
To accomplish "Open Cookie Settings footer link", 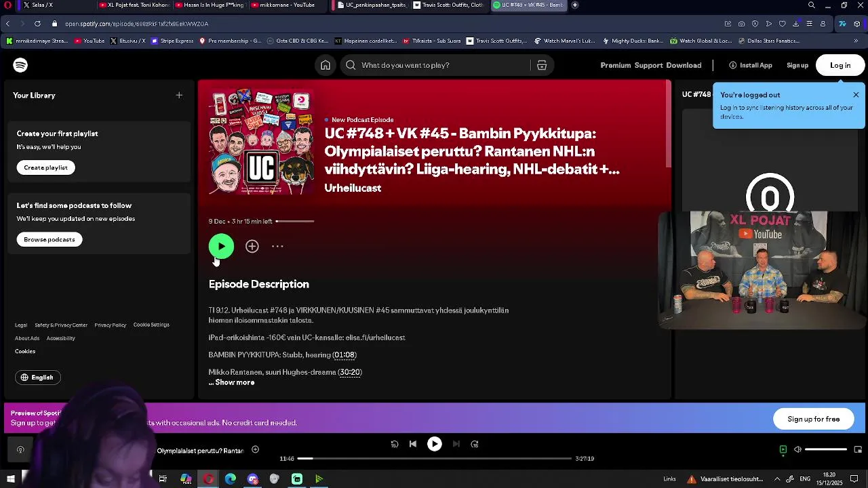I will point(151,325).
